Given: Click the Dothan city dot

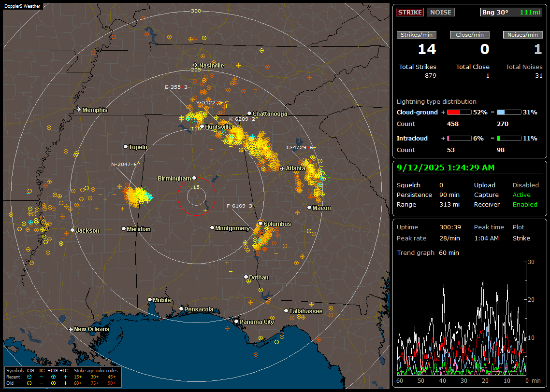Looking at the screenshot, I should tap(246, 277).
